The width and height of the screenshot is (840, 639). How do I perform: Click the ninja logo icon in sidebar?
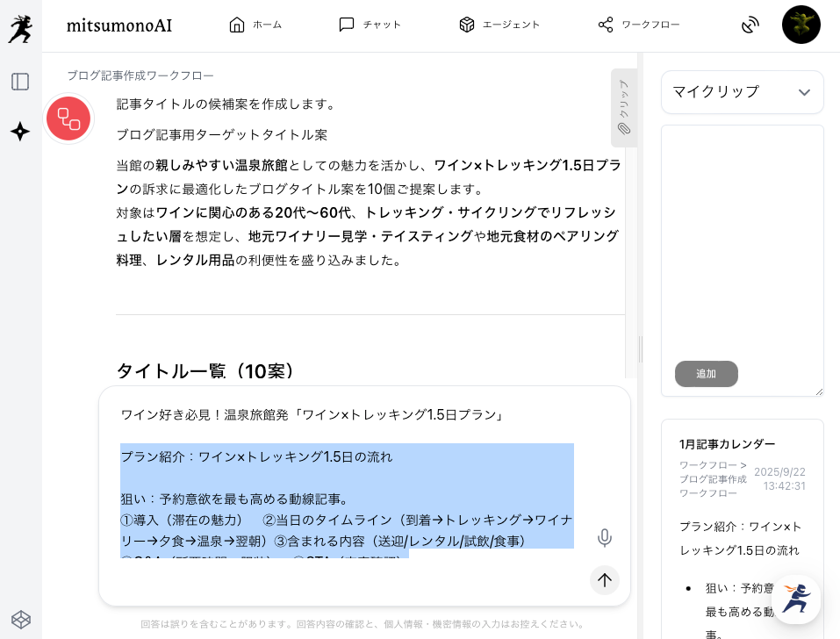click(x=19, y=28)
